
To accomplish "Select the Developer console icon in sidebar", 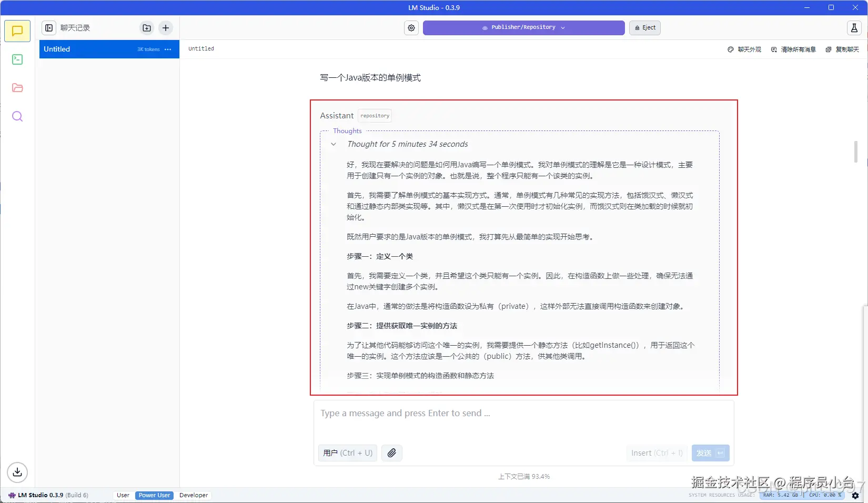I will 17,59.
